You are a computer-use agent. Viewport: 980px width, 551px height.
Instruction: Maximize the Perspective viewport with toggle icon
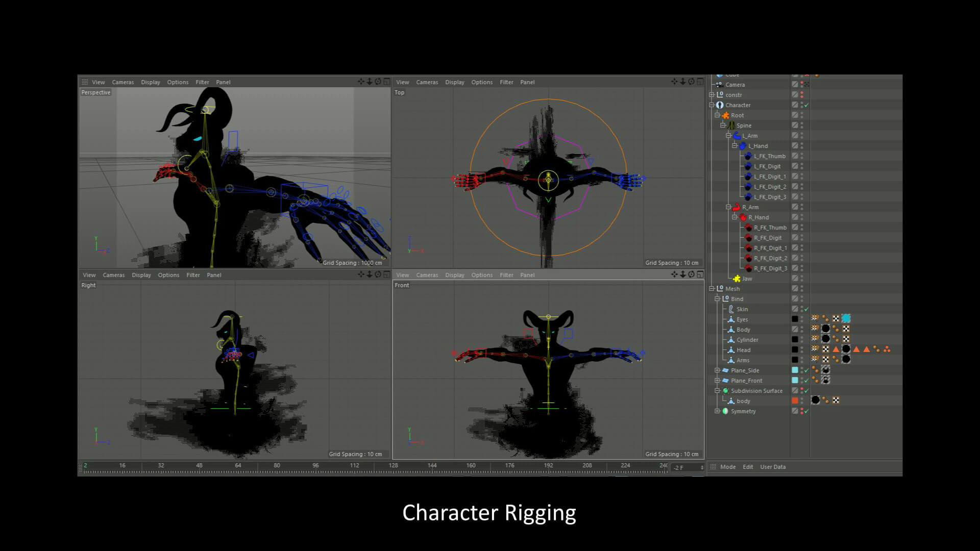tap(387, 82)
